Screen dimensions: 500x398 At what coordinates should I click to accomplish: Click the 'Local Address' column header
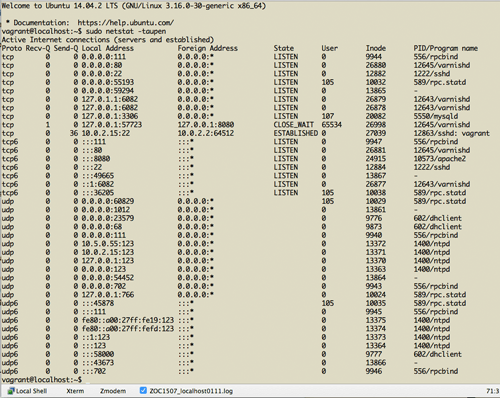pos(108,48)
